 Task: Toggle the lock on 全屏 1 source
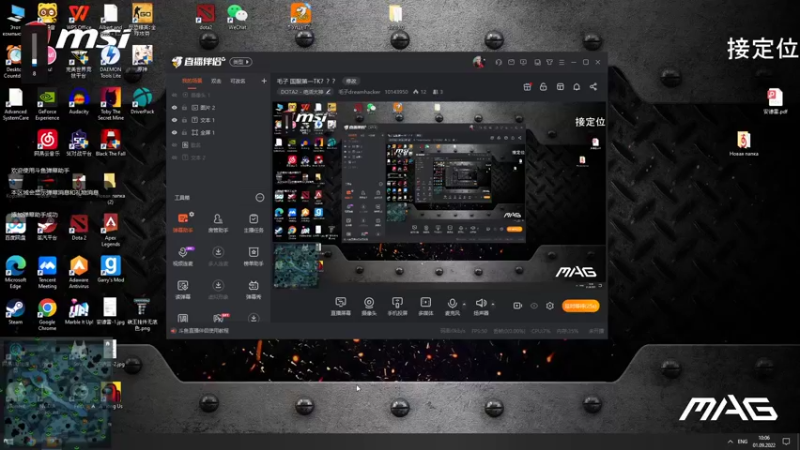tap(184, 132)
